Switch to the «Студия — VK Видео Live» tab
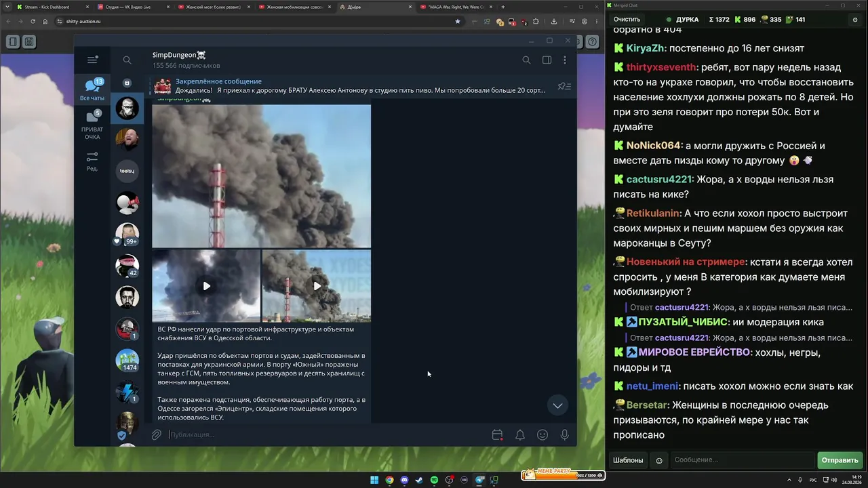The image size is (868, 488). click(133, 7)
